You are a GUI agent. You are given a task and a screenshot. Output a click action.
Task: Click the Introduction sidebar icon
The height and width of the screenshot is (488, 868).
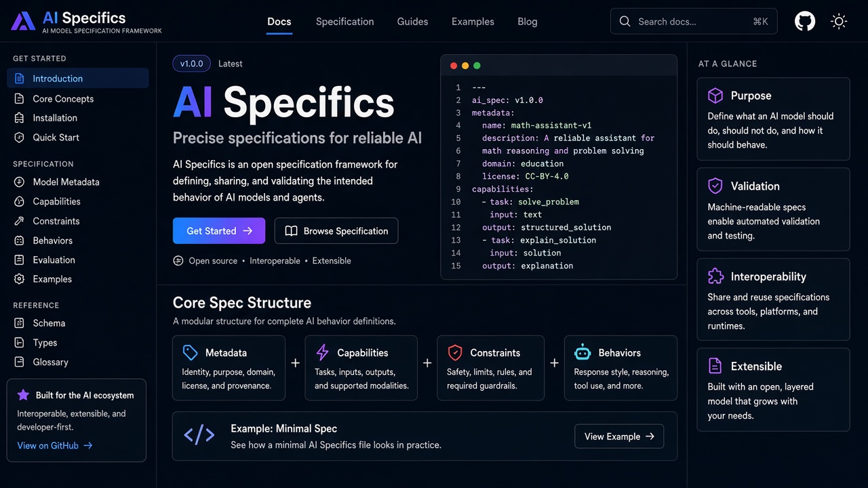(x=19, y=79)
